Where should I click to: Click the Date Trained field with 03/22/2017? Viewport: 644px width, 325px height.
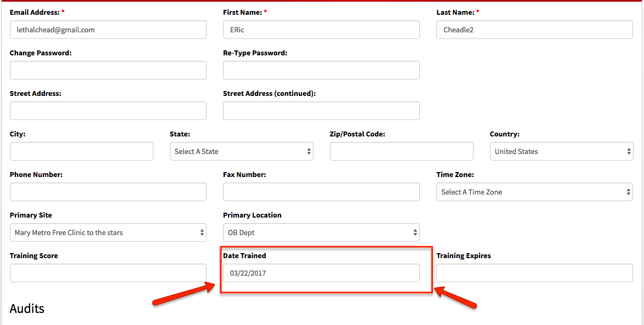click(321, 273)
